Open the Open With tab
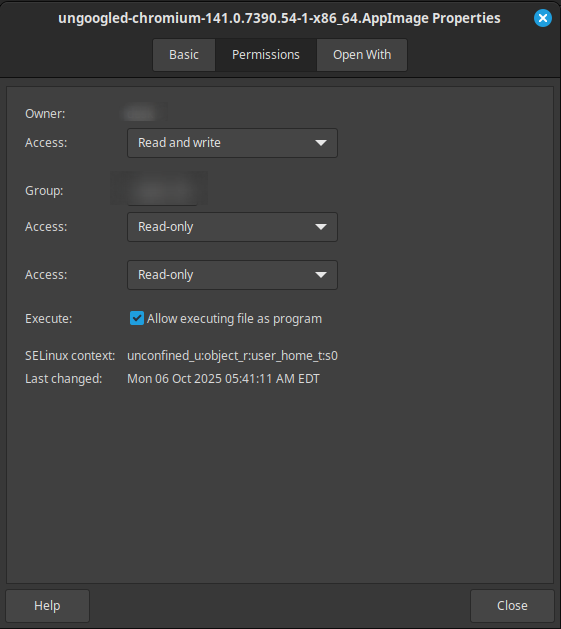 pyautogui.click(x=362, y=55)
